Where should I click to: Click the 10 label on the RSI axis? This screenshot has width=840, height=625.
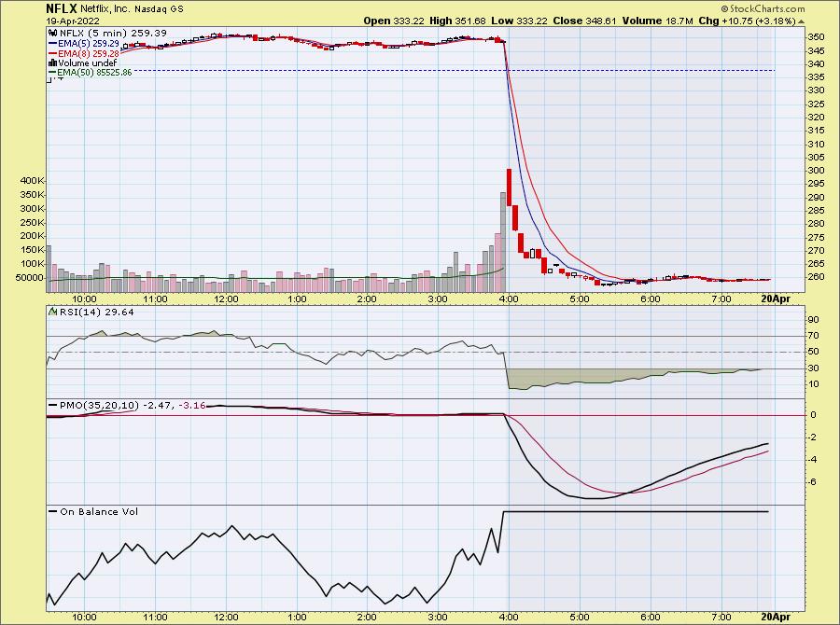pyautogui.click(x=813, y=384)
